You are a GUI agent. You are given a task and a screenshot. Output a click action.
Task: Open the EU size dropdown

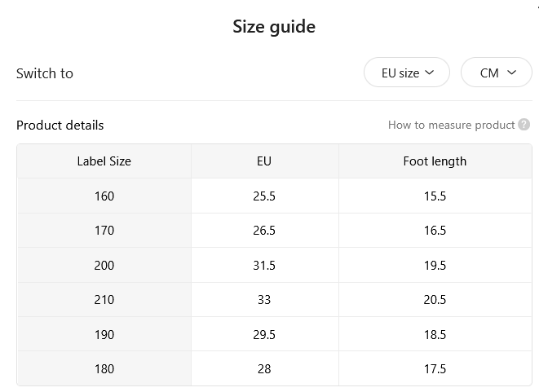[x=407, y=73]
